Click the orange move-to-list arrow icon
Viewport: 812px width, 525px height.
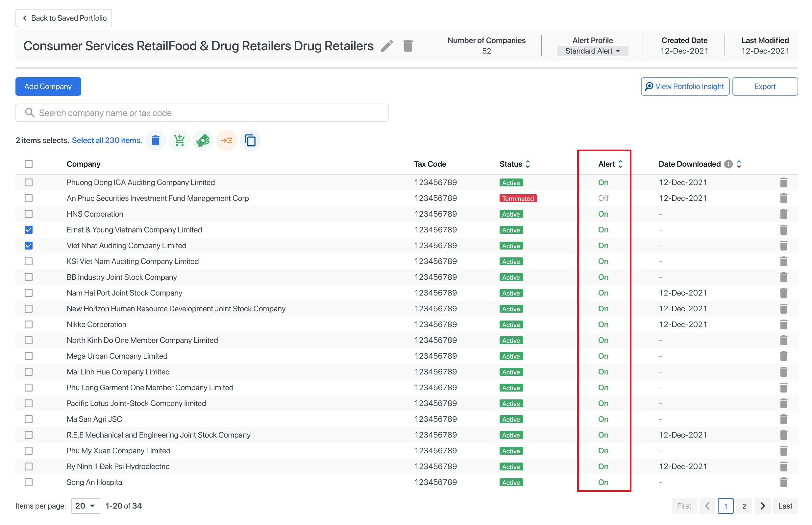[x=227, y=140]
